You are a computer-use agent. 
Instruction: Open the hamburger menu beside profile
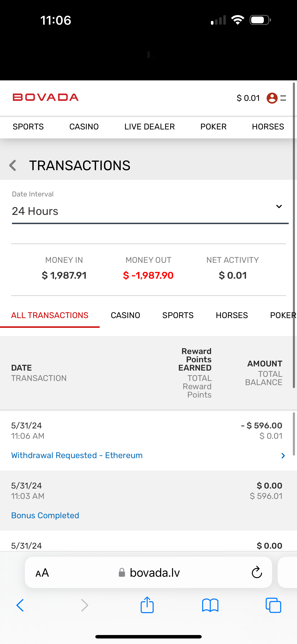(x=283, y=98)
